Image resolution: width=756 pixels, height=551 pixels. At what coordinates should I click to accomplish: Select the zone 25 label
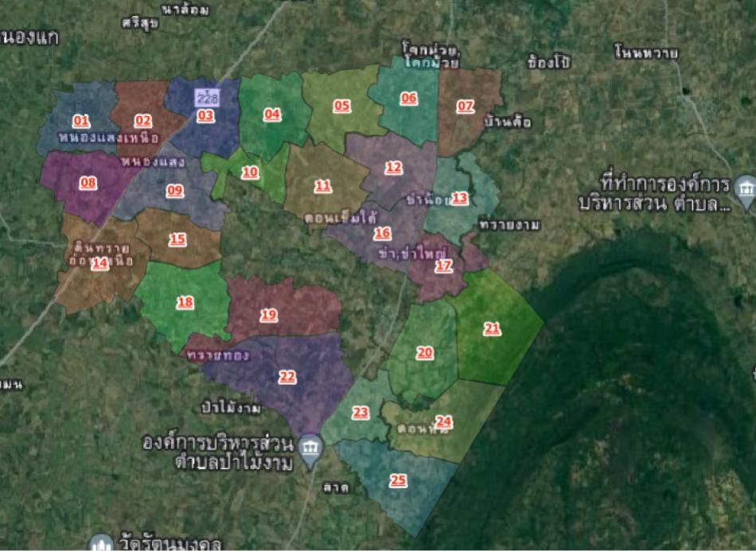398,480
